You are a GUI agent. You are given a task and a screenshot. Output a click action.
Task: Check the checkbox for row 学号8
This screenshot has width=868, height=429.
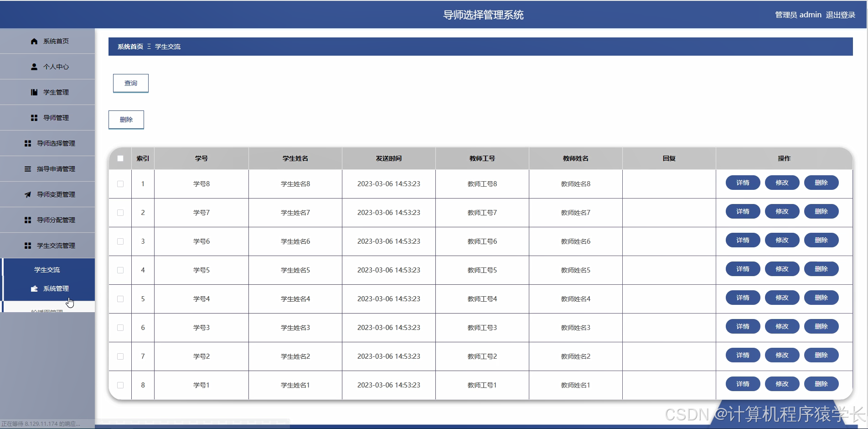point(120,184)
